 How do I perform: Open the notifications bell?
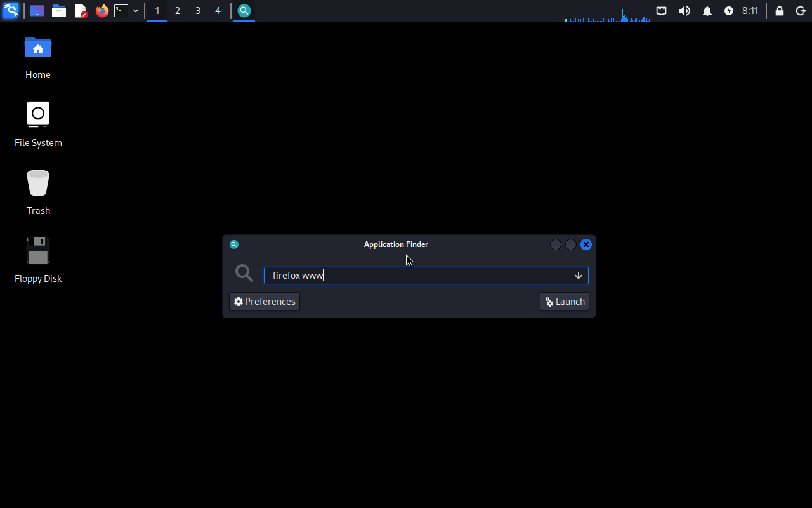point(707,11)
